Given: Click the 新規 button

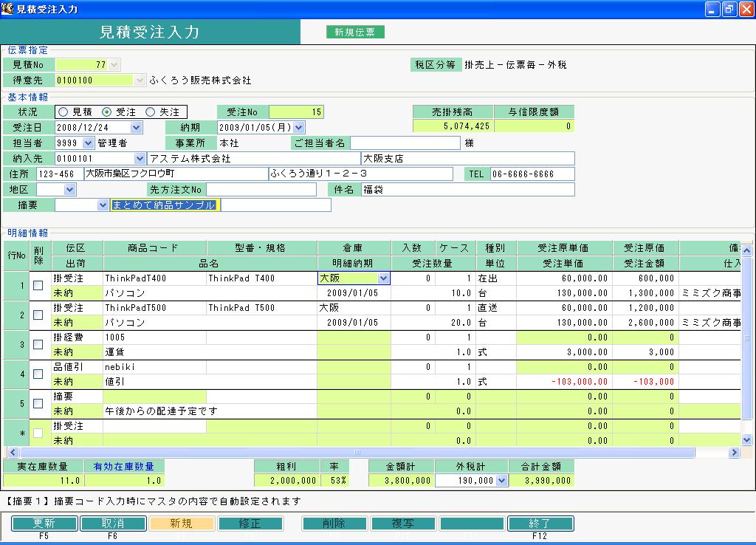Looking at the screenshot, I should pyautogui.click(x=182, y=524).
